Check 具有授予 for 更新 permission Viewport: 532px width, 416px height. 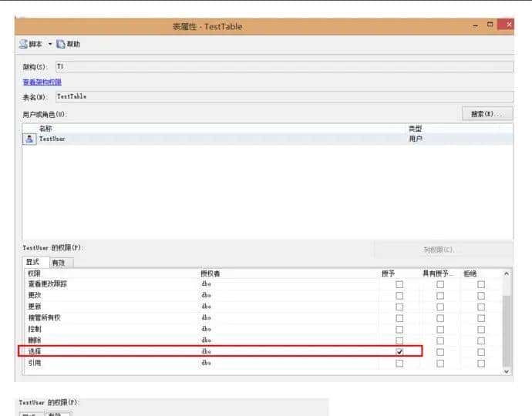(x=440, y=307)
